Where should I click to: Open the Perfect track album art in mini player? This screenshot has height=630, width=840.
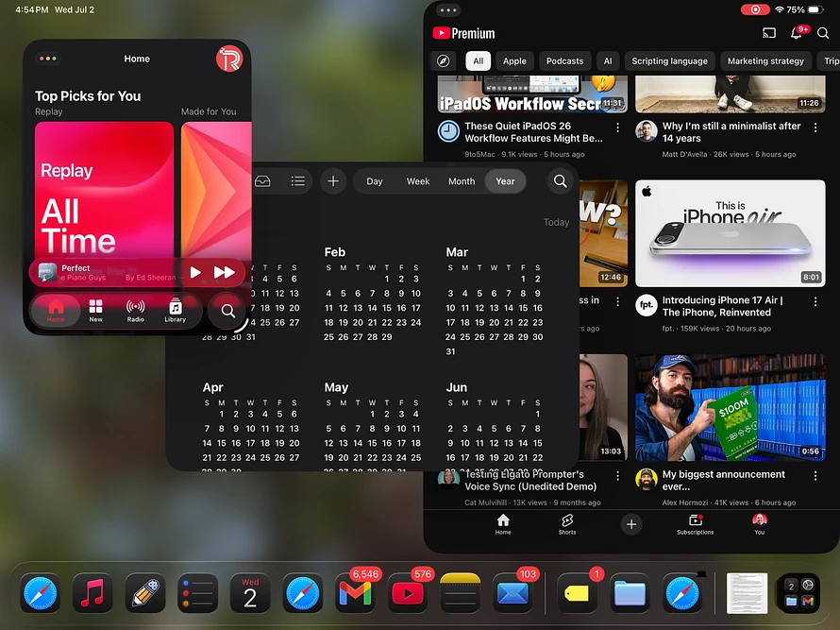coord(47,272)
